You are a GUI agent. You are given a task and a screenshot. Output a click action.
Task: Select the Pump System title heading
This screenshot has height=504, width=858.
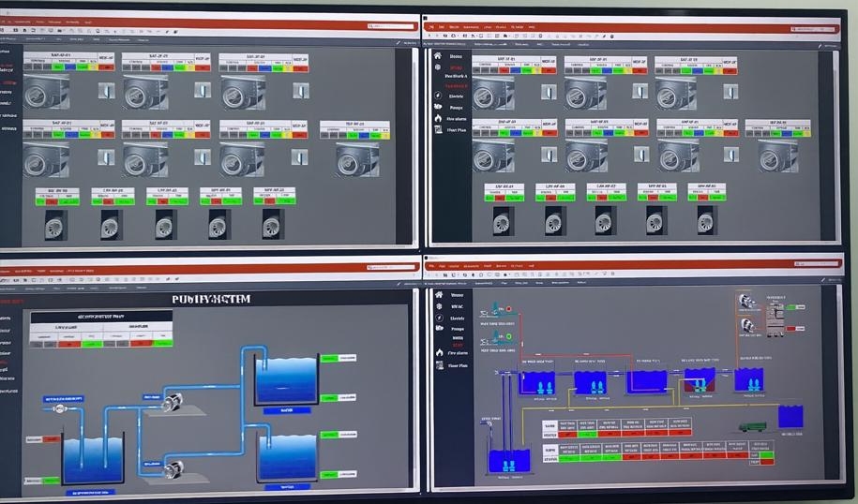click(x=212, y=299)
